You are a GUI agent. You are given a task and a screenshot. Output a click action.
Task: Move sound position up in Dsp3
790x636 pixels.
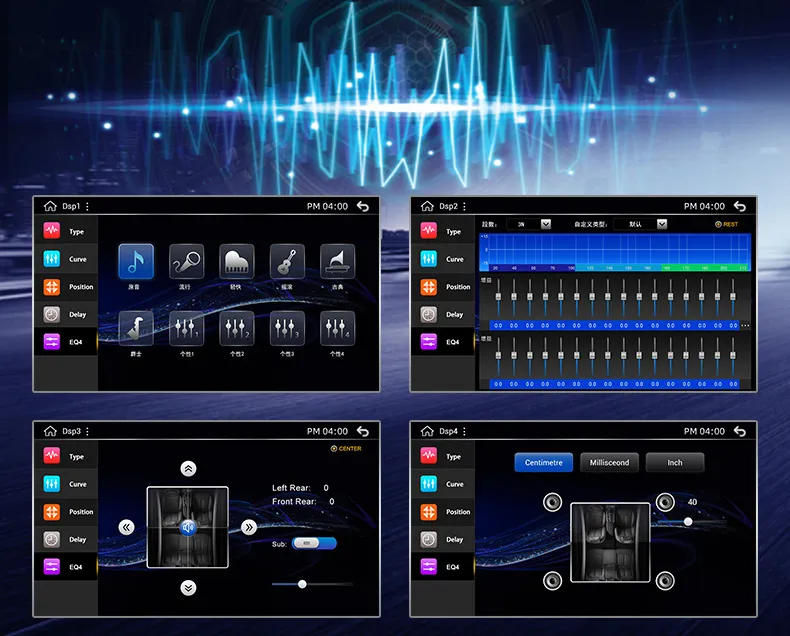tap(188, 469)
